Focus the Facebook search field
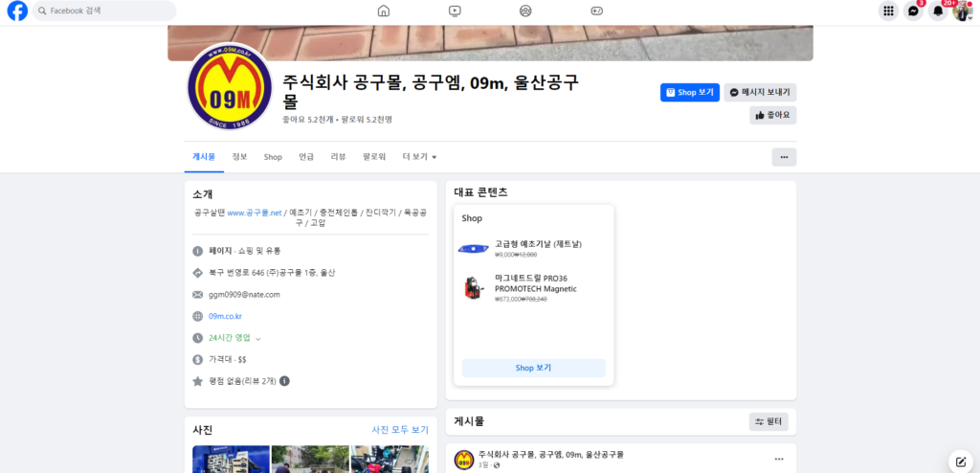980x473 pixels. tap(104, 11)
